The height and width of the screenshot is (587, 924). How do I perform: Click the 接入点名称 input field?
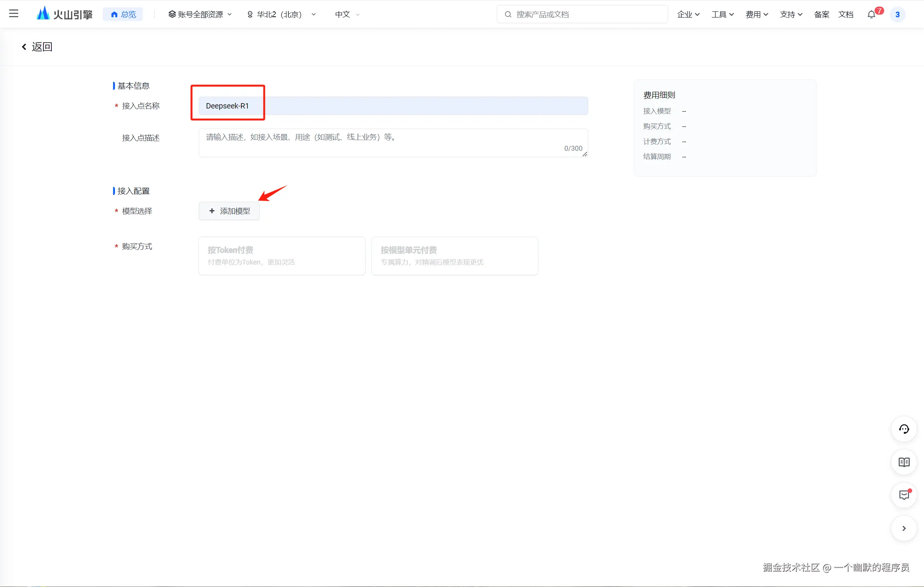tap(393, 106)
